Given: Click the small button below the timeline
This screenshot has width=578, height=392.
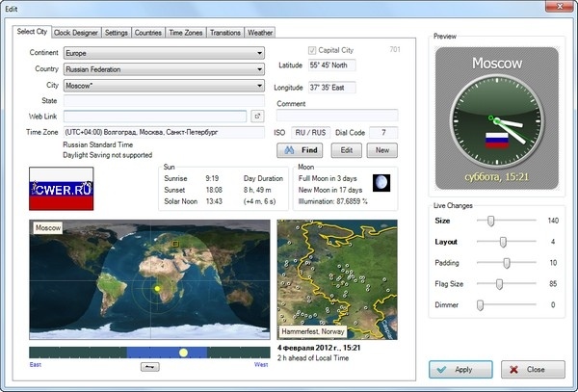Looking at the screenshot, I should [x=149, y=366].
